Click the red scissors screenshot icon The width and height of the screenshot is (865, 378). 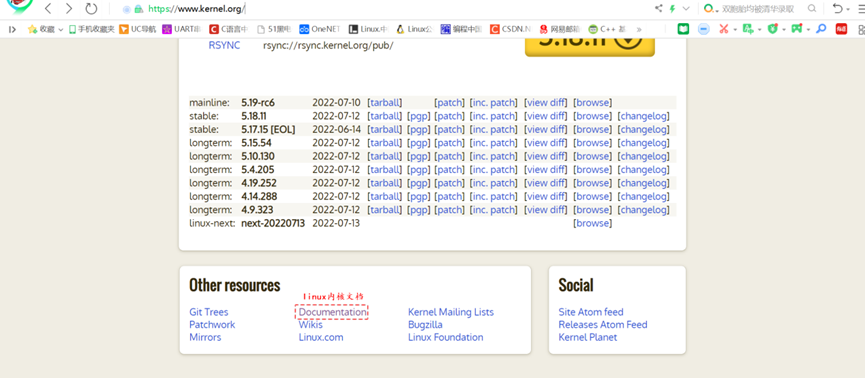coord(723,29)
